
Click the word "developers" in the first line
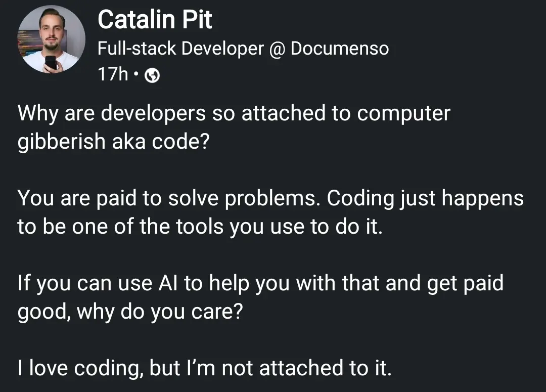pyautogui.click(x=153, y=113)
